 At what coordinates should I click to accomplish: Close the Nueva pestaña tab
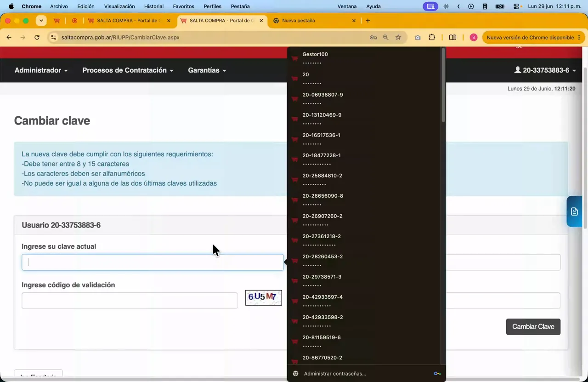tap(354, 21)
